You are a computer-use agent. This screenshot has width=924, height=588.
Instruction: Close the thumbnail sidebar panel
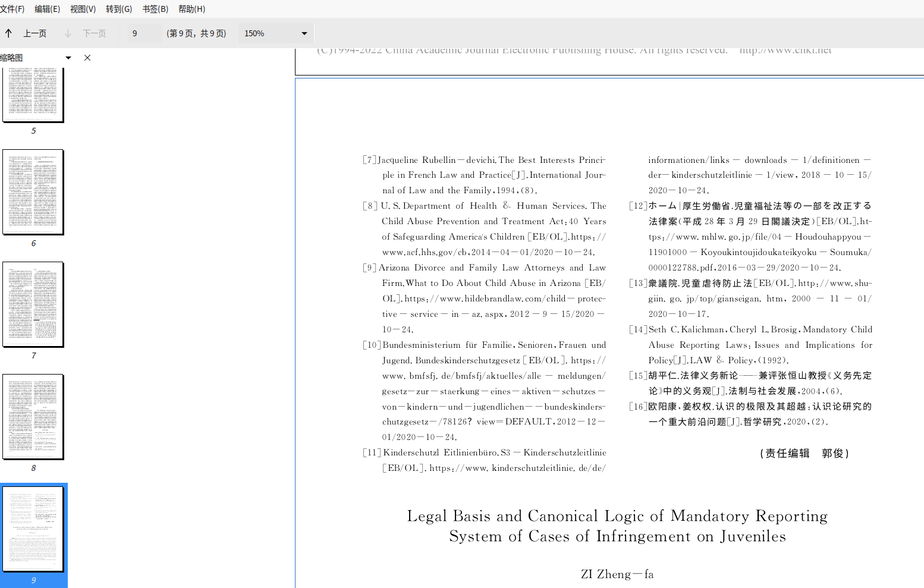click(x=87, y=58)
